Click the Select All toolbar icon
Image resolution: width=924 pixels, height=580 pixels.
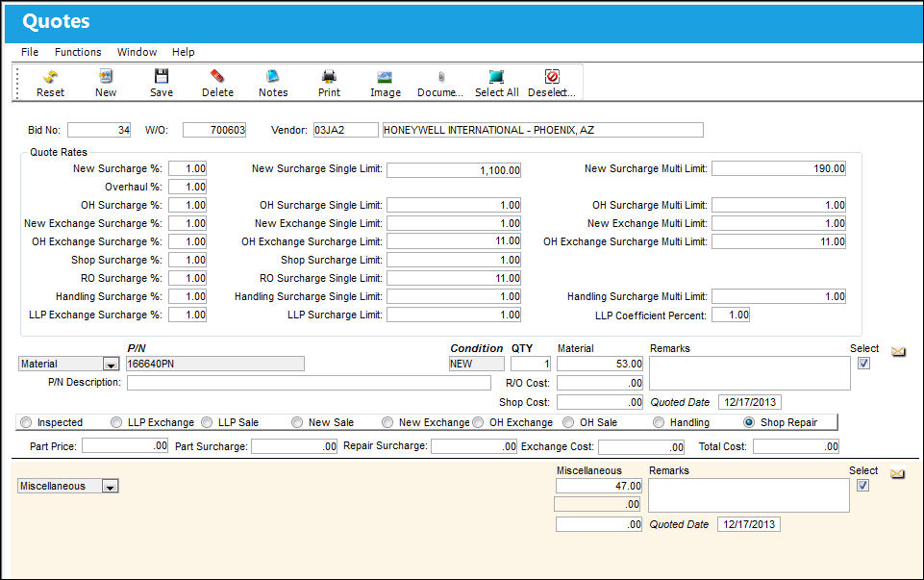click(x=496, y=77)
